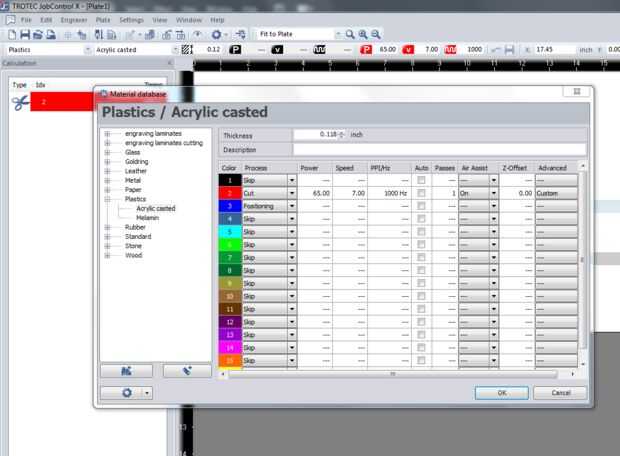Click the Speed value 7.00 for color 2
The height and width of the screenshot is (456, 620).
click(x=358, y=193)
